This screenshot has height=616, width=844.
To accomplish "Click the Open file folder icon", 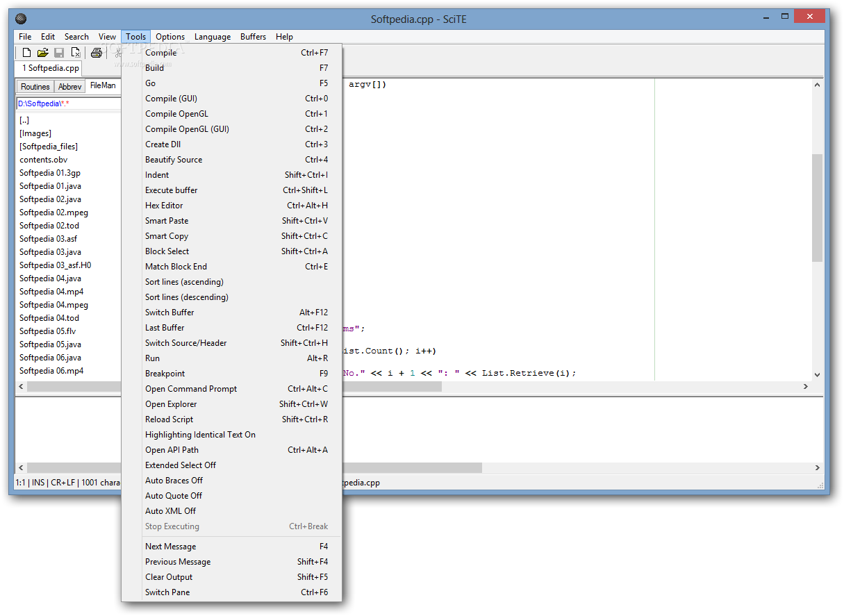I will click(x=43, y=53).
